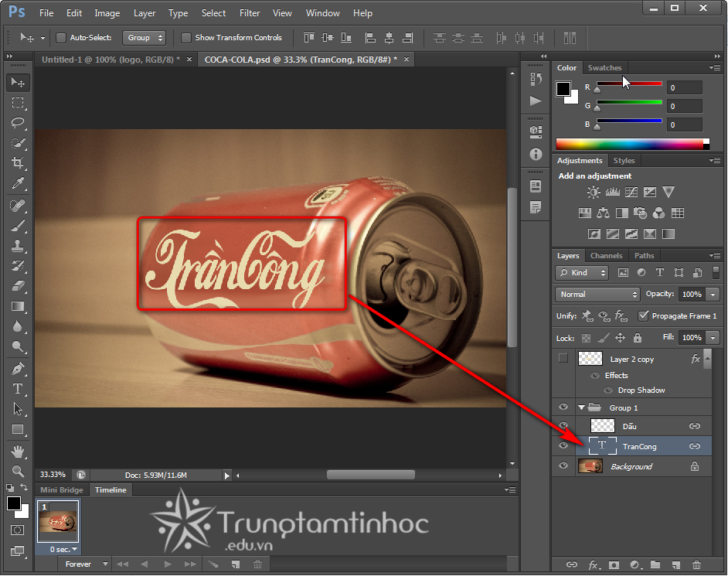This screenshot has height=576, width=728.
Task: Select the Rectangular Marquee tool
Action: [x=18, y=103]
